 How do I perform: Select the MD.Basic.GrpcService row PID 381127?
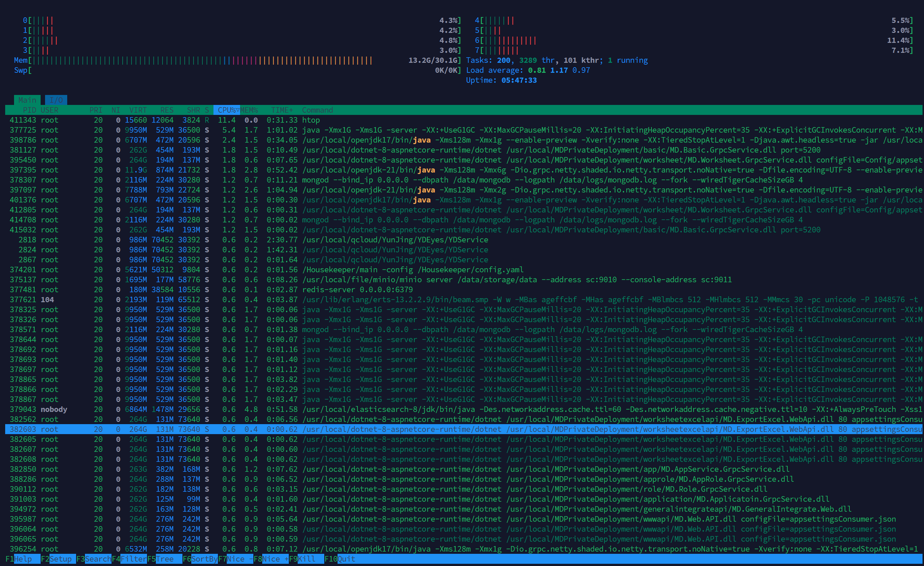click(463, 150)
